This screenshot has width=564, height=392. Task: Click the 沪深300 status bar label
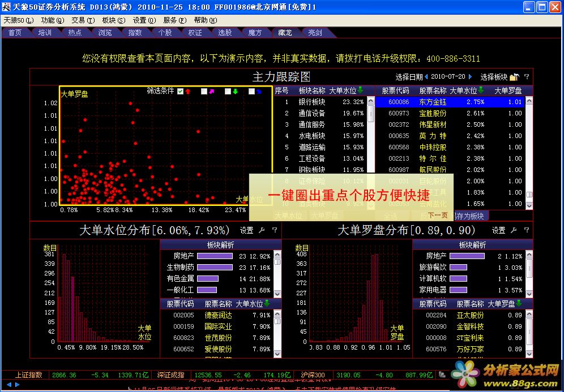point(313,375)
